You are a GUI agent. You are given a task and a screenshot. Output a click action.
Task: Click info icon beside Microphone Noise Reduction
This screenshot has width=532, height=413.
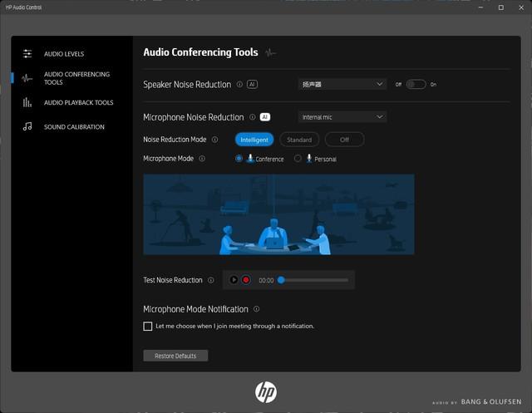tap(253, 117)
